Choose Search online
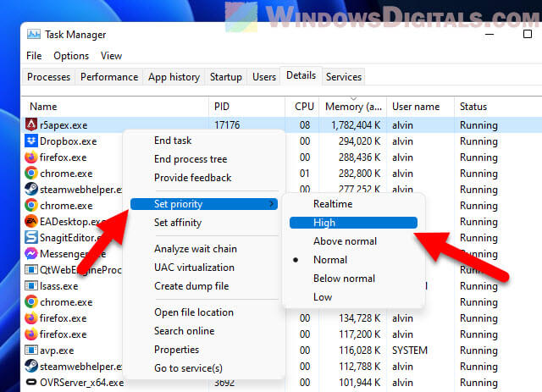Image resolution: width=542 pixels, height=392 pixels. (204, 331)
